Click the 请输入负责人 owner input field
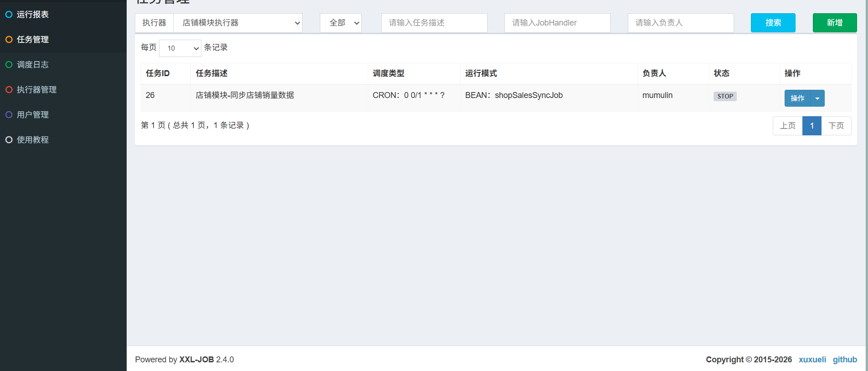 [680, 23]
